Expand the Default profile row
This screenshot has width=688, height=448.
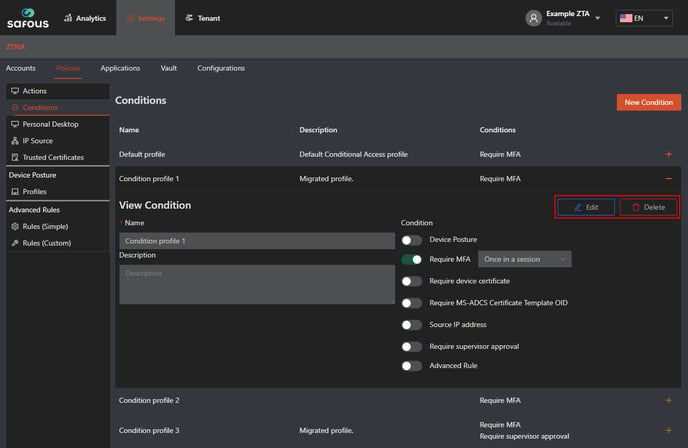pyautogui.click(x=668, y=154)
